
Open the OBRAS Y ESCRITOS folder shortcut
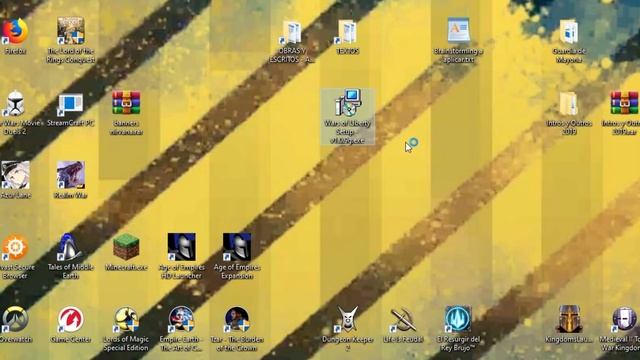[x=292, y=32]
